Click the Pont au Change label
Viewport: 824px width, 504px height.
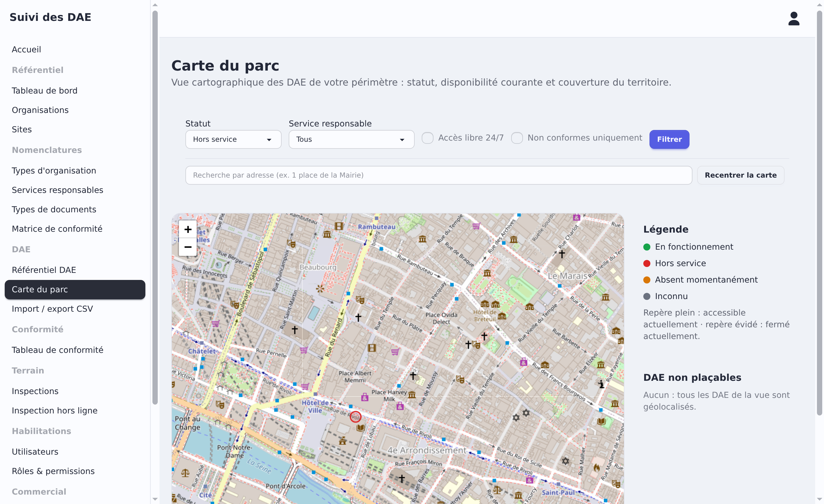(x=188, y=423)
